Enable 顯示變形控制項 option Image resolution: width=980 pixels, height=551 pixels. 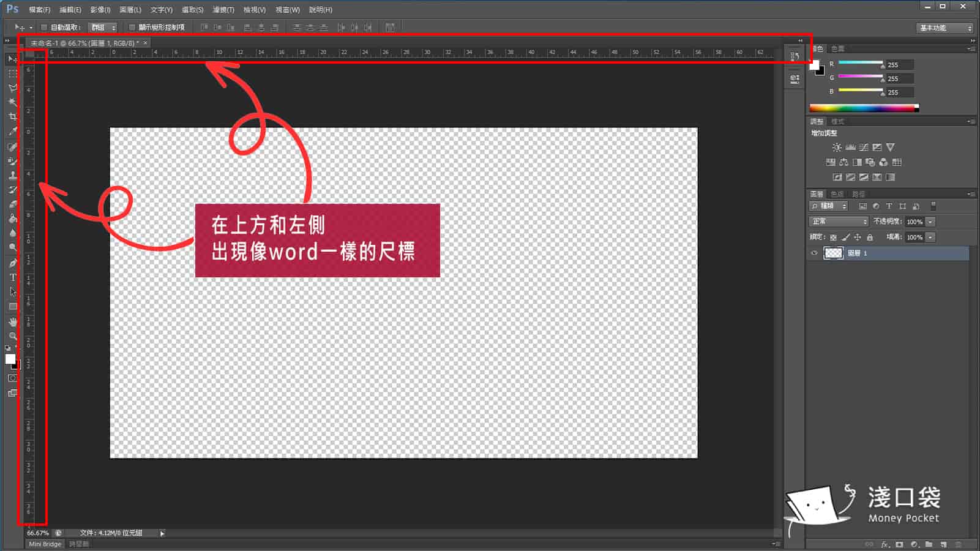[x=132, y=27]
